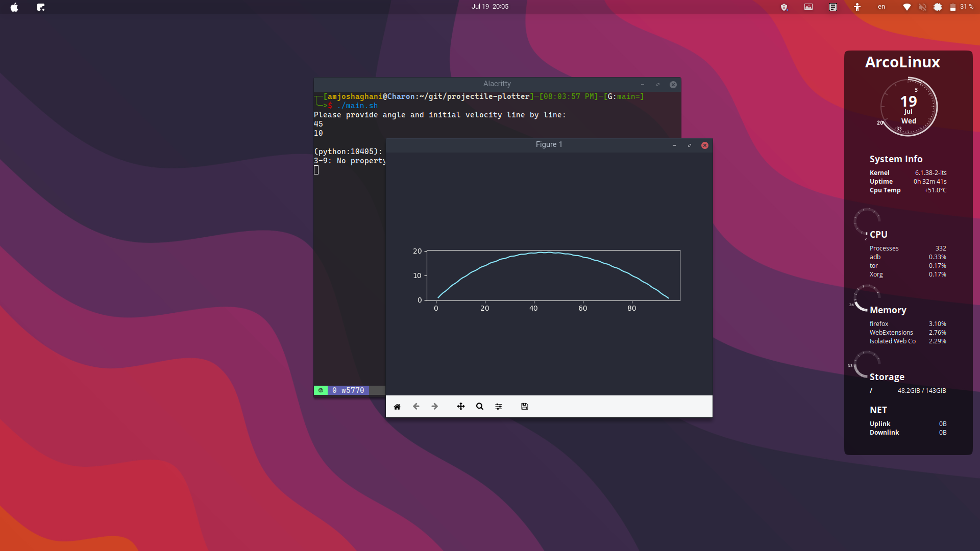Click the Kernel value '6.1.38-2-lts'
Viewport: 980px width, 551px height.
(x=930, y=173)
